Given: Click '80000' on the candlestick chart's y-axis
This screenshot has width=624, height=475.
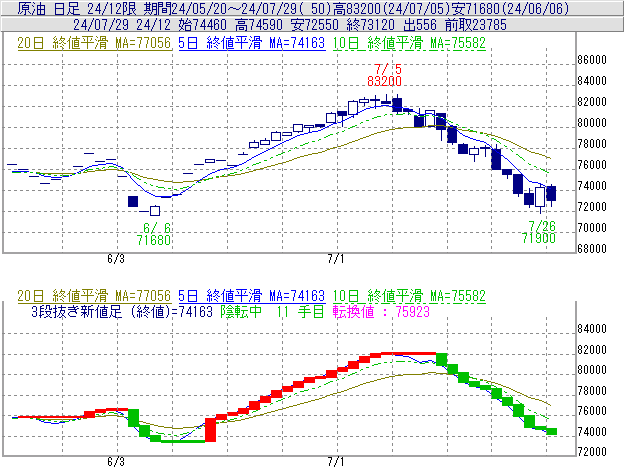Looking at the screenshot, I should click(x=592, y=123).
